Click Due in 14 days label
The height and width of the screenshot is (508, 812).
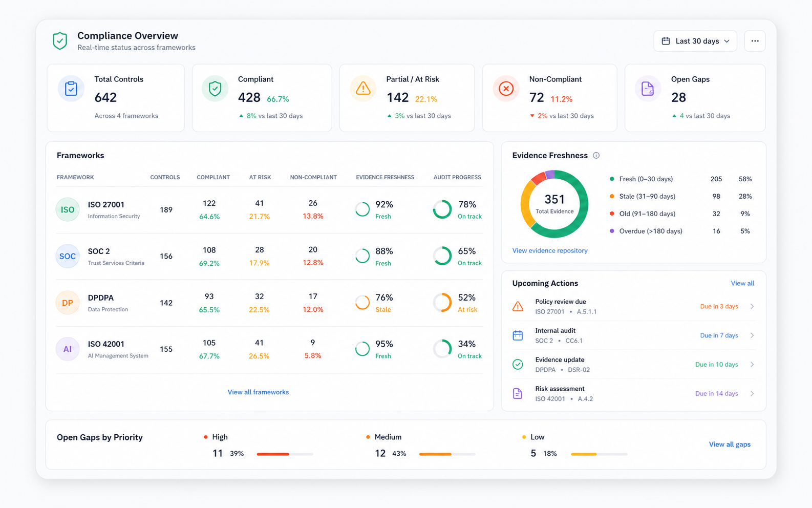[716, 393]
